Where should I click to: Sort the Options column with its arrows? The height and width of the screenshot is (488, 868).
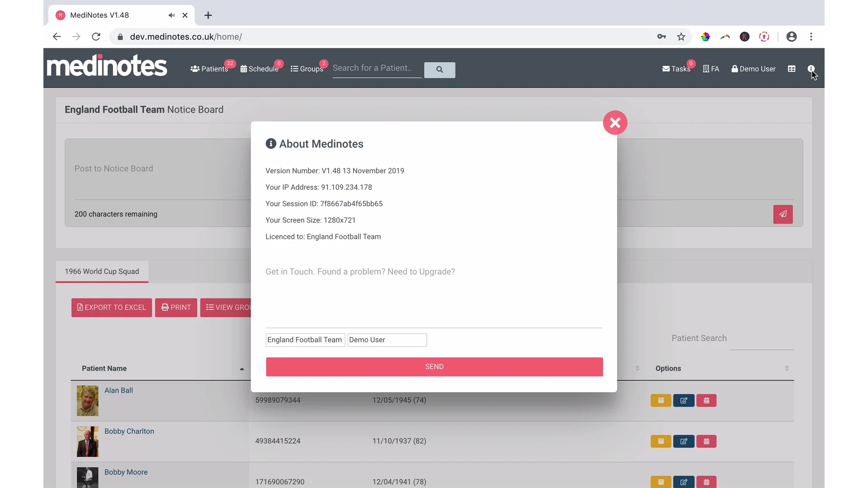coord(787,368)
